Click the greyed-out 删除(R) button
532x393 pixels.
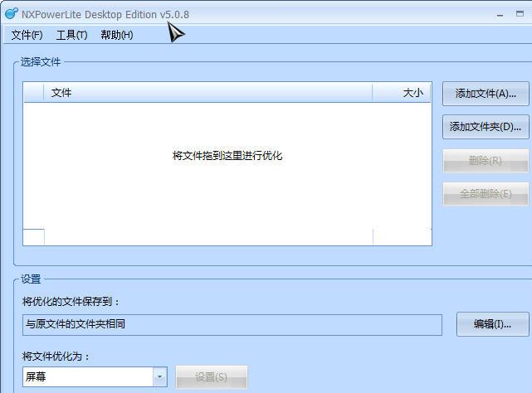pos(485,161)
